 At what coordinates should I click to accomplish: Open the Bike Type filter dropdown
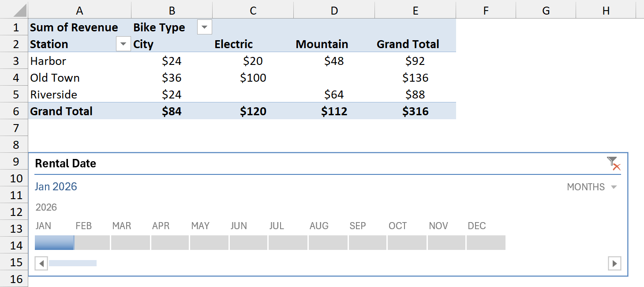pyautogui.click(x=204, y=27)
